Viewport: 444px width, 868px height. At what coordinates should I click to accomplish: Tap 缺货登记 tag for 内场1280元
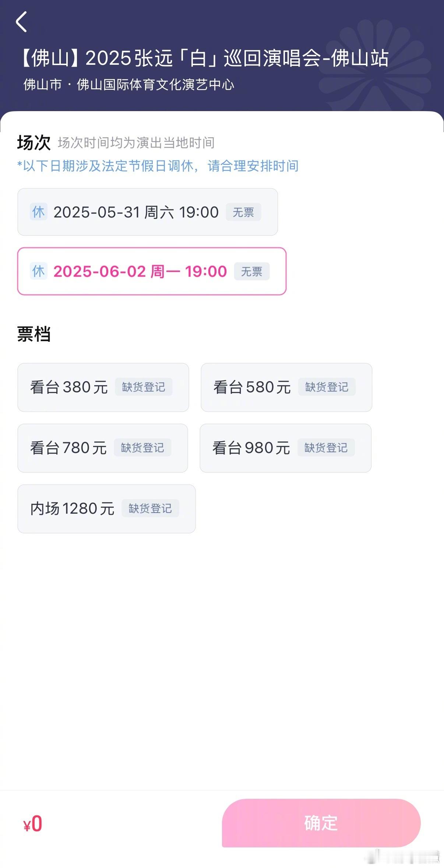[x=150, y=508]
